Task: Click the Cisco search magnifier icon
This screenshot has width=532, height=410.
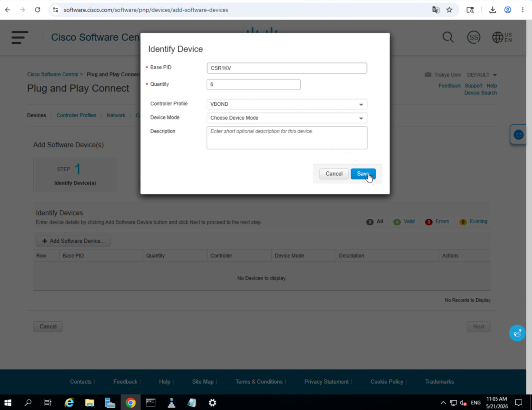Action: pos(448,37)
